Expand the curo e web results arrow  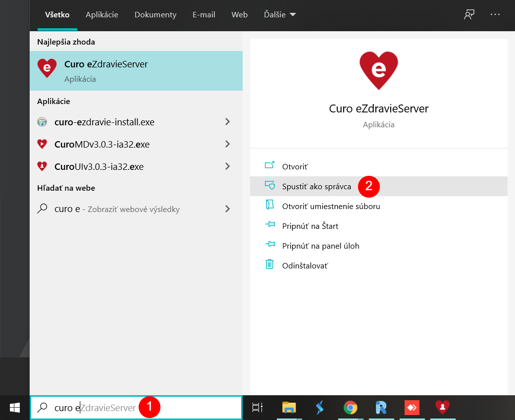pos(227,209)
